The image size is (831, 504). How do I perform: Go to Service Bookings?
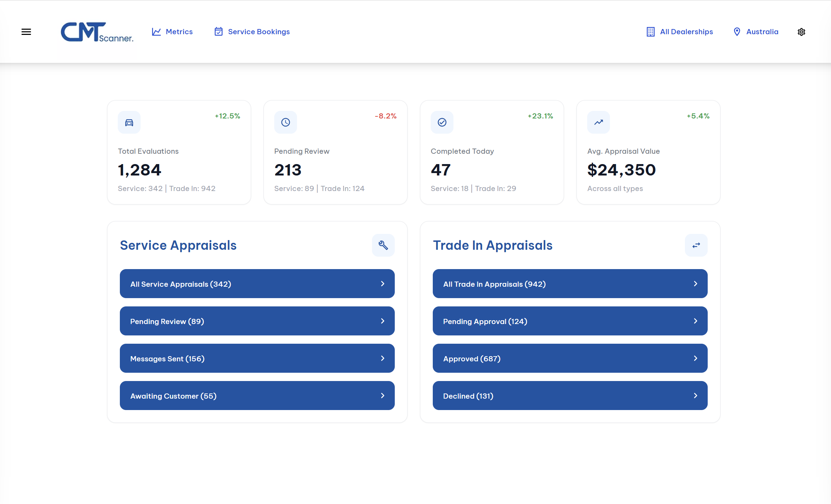252,32
